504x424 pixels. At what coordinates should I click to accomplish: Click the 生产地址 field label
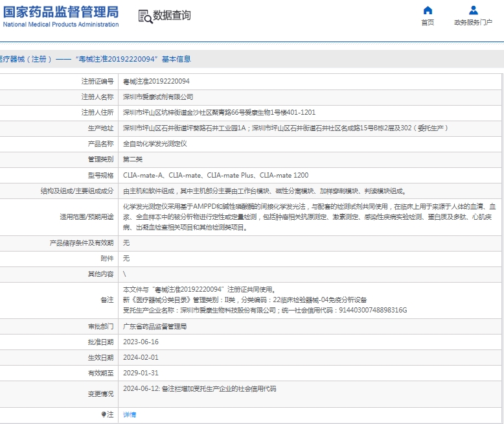100,128
